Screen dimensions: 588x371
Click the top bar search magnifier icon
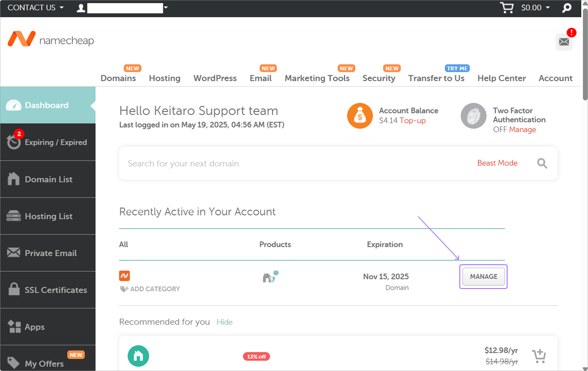point(567,8)
